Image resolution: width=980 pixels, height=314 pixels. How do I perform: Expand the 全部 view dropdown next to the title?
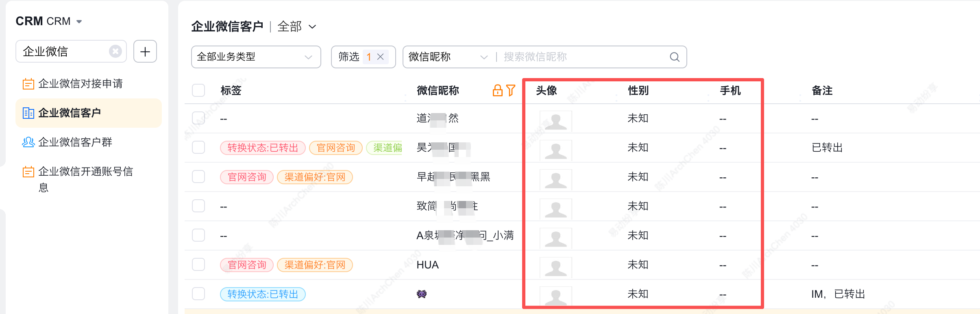click(296, 27)
